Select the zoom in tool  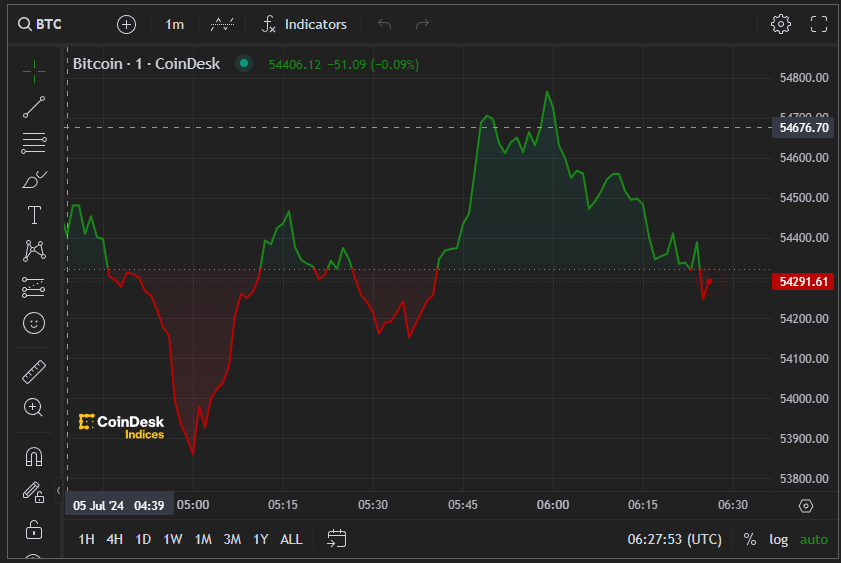click(x=33, y=408)
